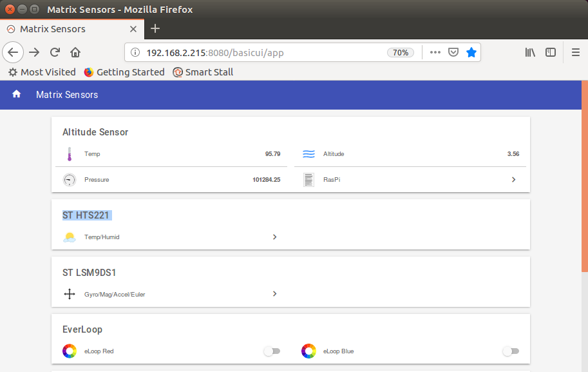The height and width of the screenshot is (372, 588).
Task: Go back with the browser back arrow
Action: click(13, 52)
